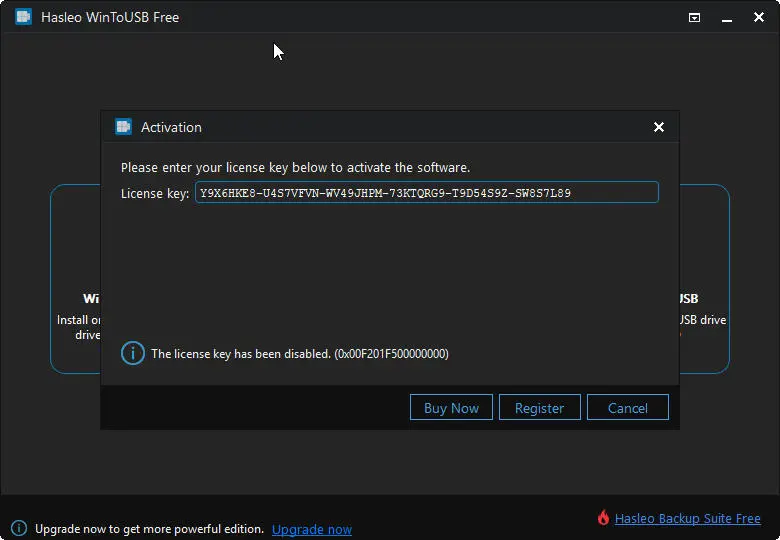Open the Upgrade now link

pos(312,530)
